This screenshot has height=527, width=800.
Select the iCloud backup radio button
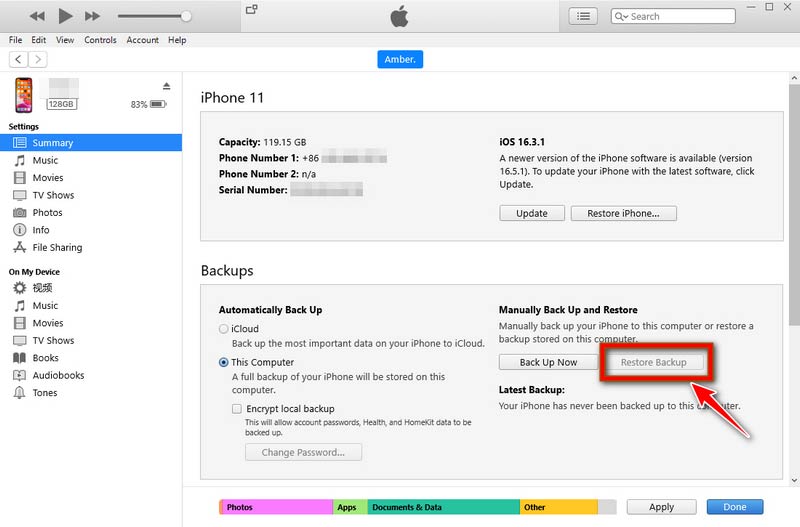coord(224,329)
